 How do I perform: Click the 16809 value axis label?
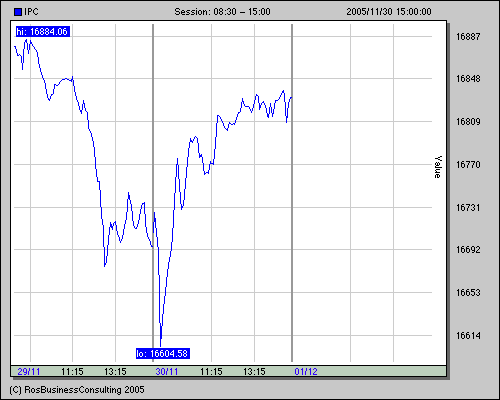pos(468,122)
